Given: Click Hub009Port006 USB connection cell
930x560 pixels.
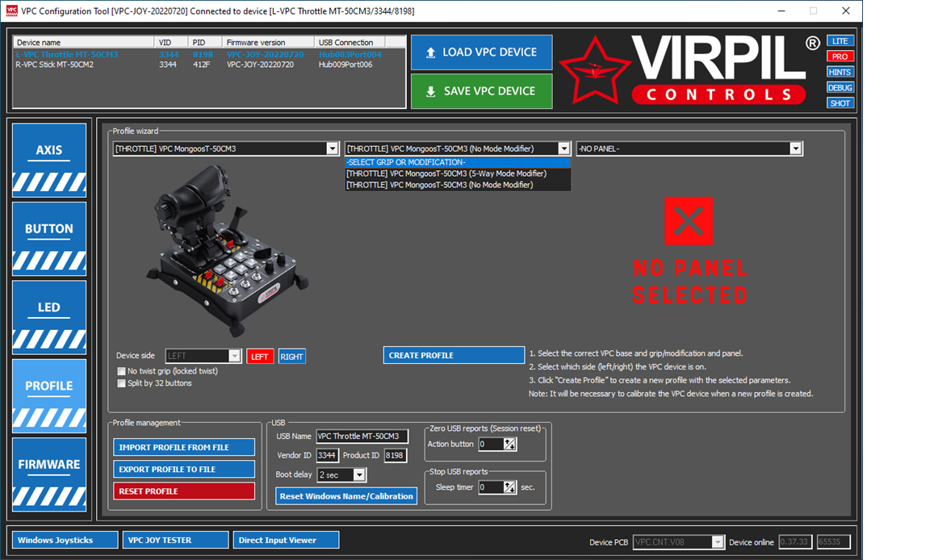Looking at the screenshot, I should click(x=346, y=65).
